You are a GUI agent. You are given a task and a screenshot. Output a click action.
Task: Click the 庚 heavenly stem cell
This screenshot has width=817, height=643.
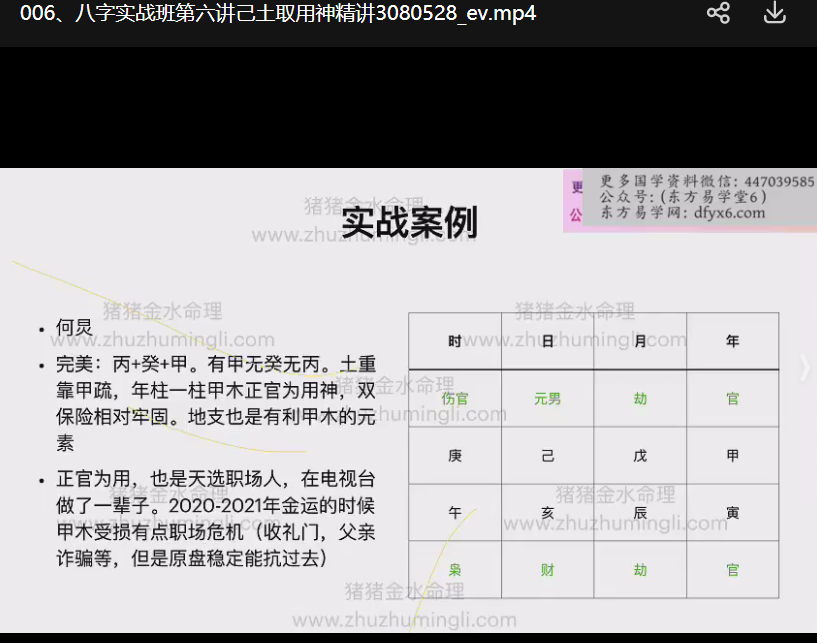pos(455,456)
